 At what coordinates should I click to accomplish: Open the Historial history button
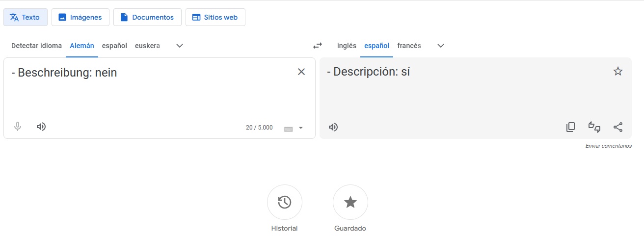pos(285,202)
